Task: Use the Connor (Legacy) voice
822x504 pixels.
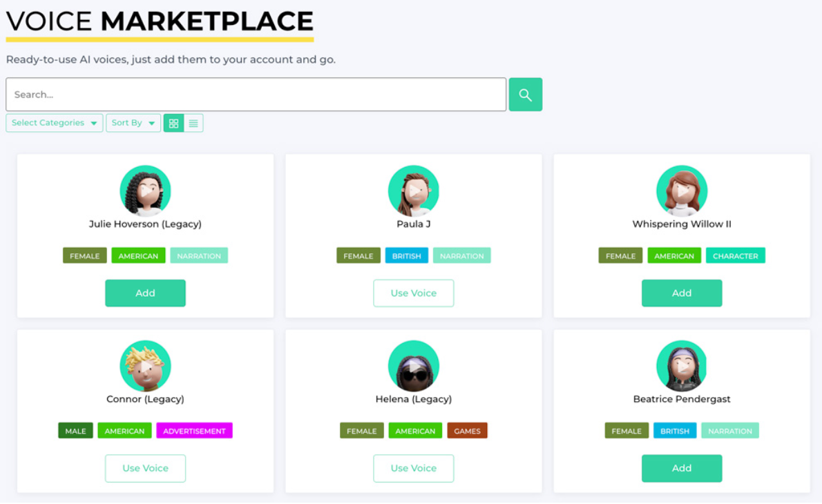Action: [x=145, y=468]
